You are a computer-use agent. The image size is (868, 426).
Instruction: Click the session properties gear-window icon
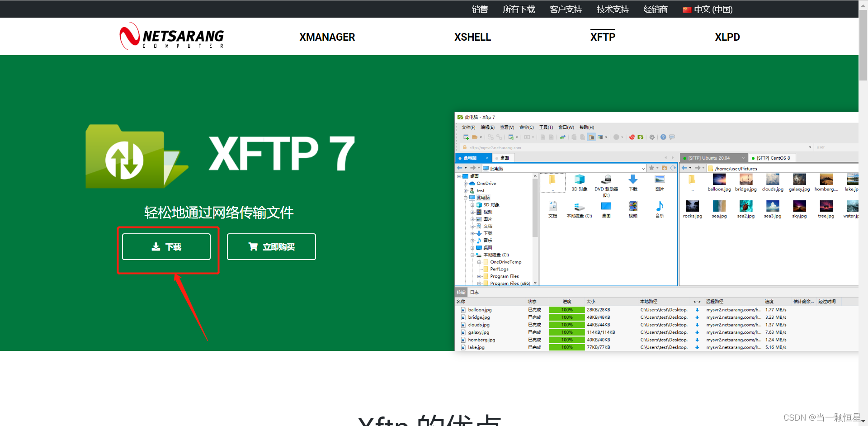pyautogui.click(x=511, y=137)
